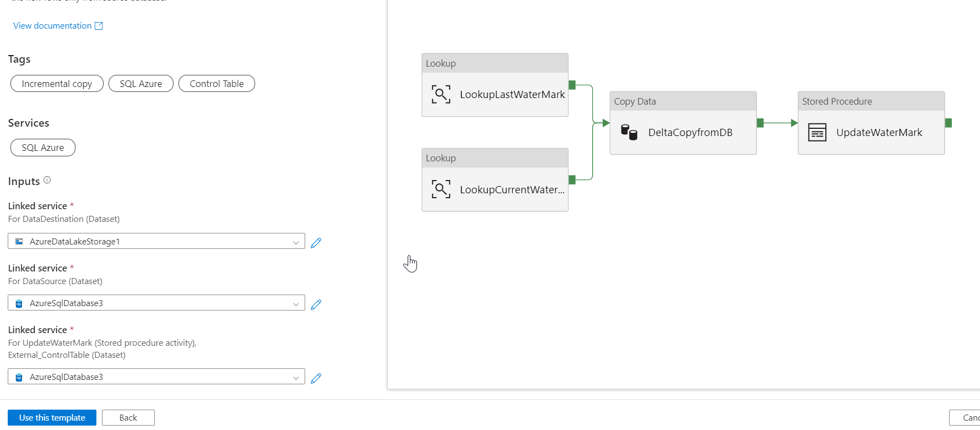Click the DeltaCopyfromDB copy data icon
This screenshot has width=980, height=430.
click(x=629, y=133)
